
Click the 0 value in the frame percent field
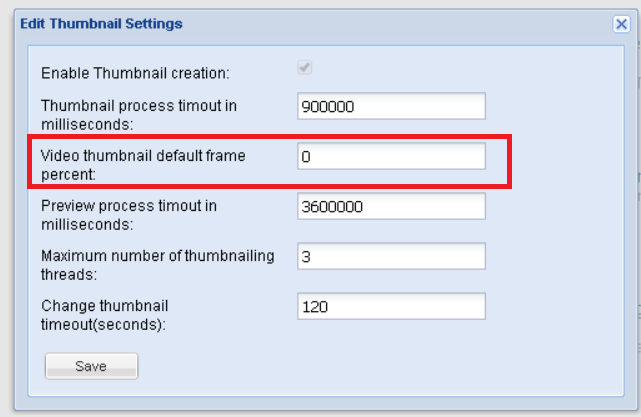coord(306,157)
